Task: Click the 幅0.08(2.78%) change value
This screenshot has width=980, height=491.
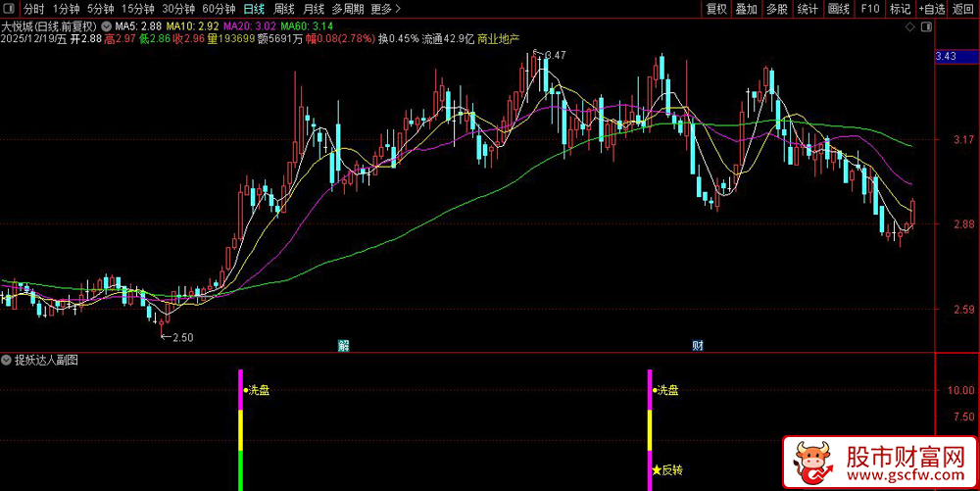Action: 340,39
